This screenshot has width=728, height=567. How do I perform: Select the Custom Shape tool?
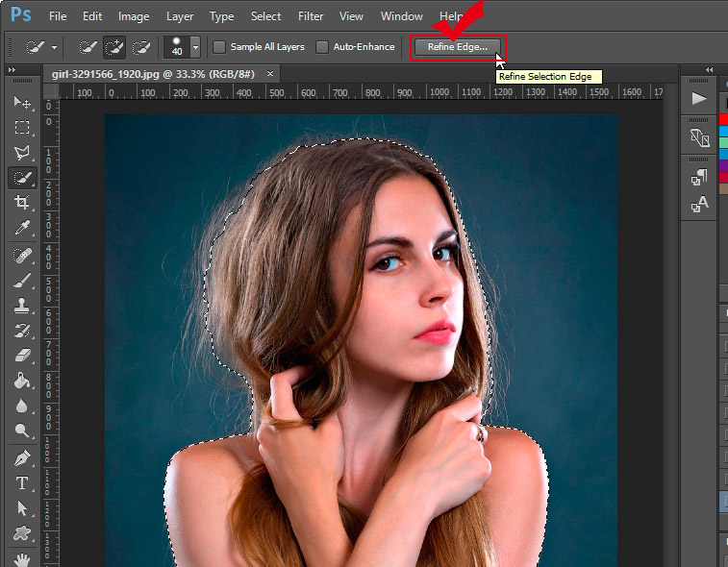pyautogui.click(x=22, y=533)
